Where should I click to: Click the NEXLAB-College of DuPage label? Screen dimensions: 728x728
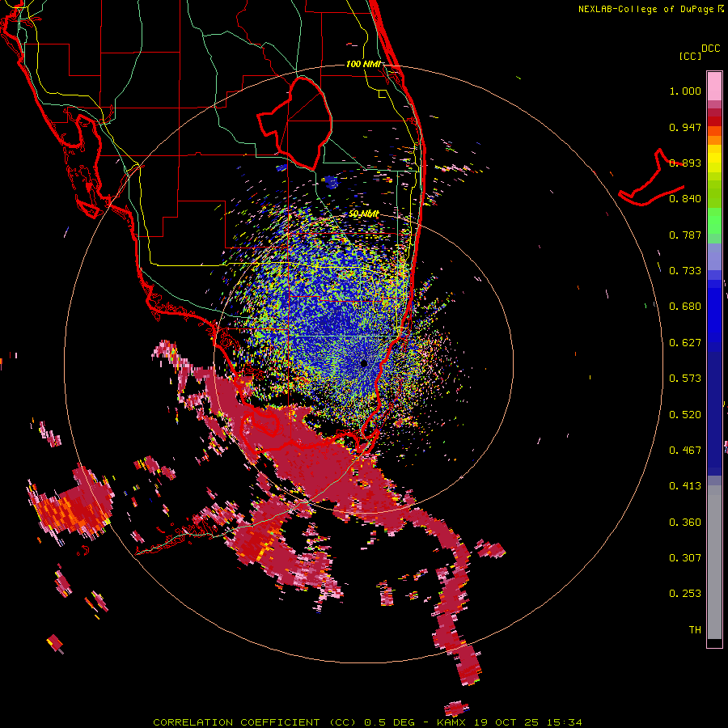[x=645, y=9]
